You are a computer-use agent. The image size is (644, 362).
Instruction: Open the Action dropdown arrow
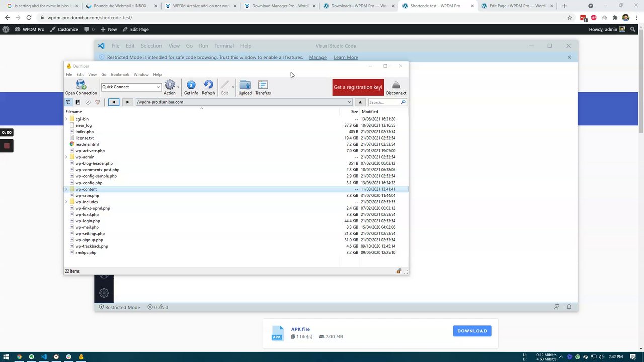tap(178, 87)
